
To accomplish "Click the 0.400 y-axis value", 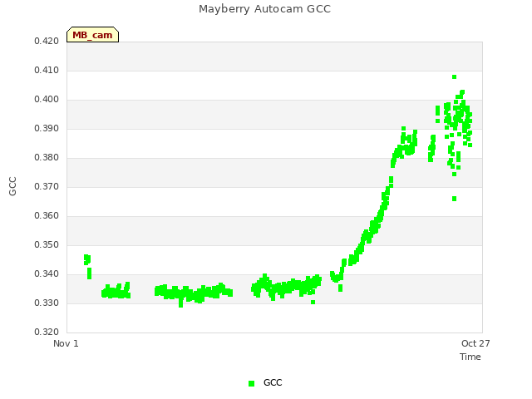I will 47,100.
